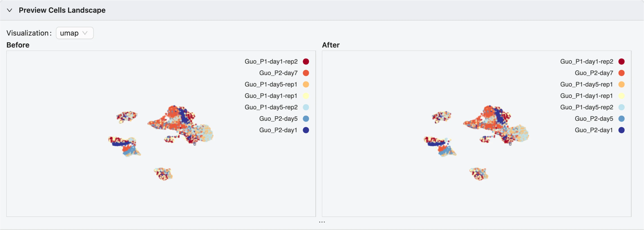
Task: Collapse the Preview Cells Landscape section
Action: 10,10
